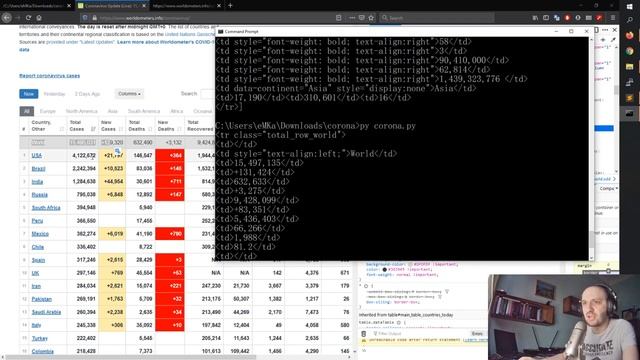Click the Yesterday button
This screenshot has width=640, height=360.
tap(54, 94)
